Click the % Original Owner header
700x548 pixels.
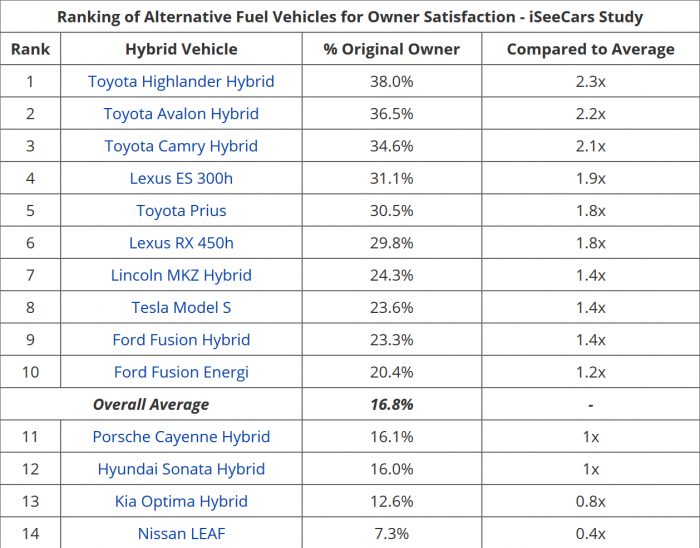[391, 49]
